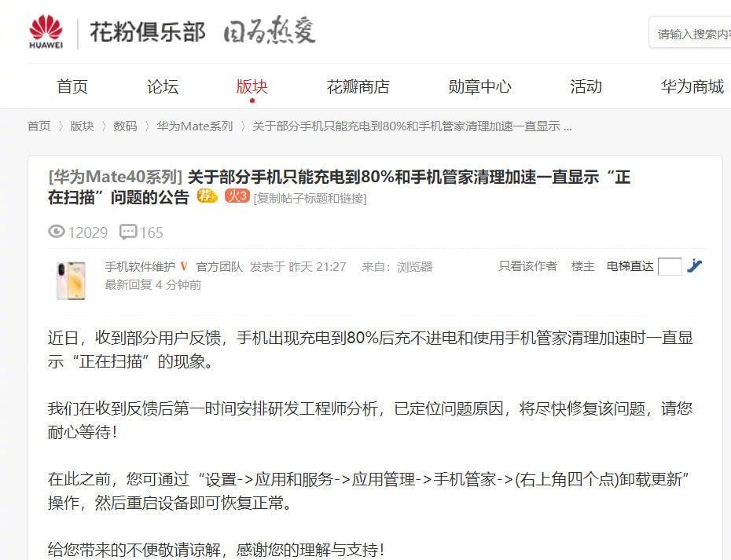Click 复制帖子标题和链接 link

pos(310,199)
